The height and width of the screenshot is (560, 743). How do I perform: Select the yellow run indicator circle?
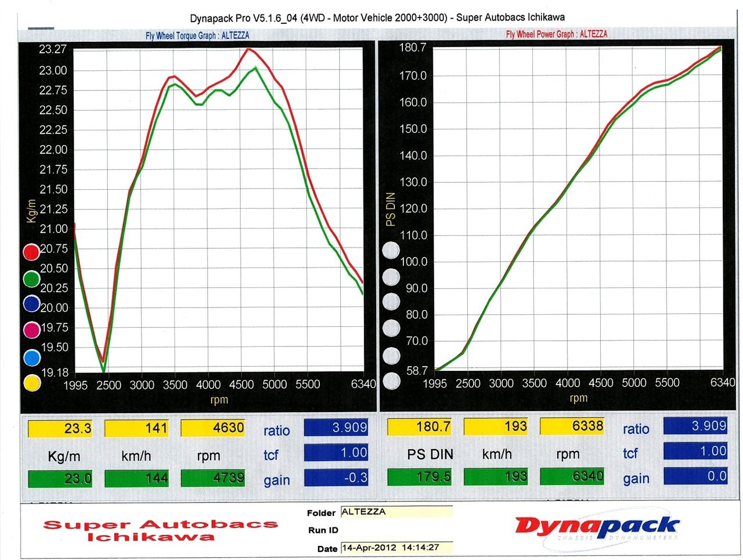click(x=31, y=383)
